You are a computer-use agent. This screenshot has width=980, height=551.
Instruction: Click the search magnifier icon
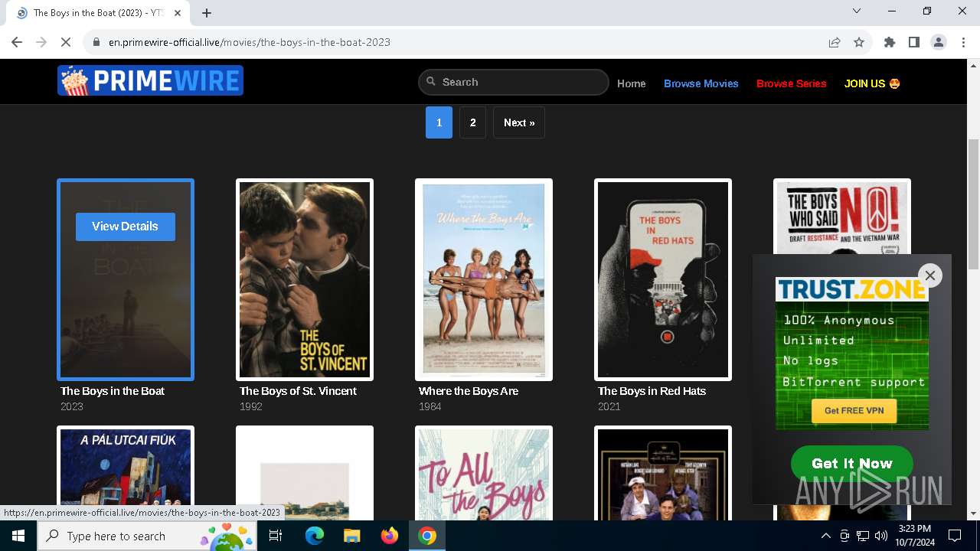[x=431, y=82]
